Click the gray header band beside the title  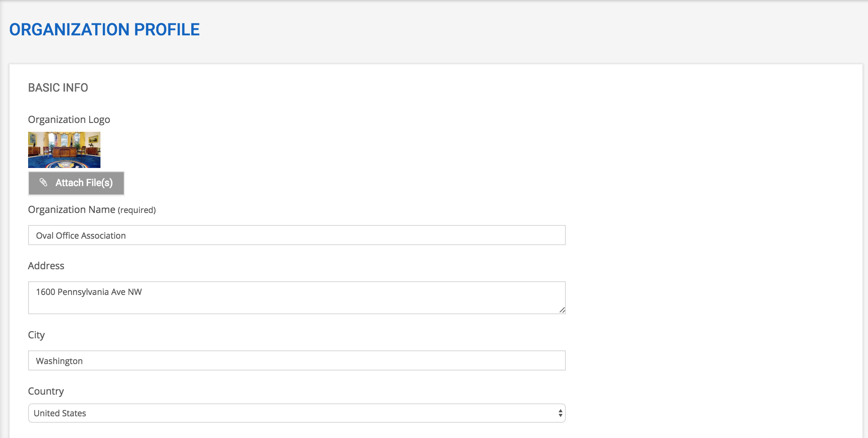pyautogui.click(x=522, y=30)
